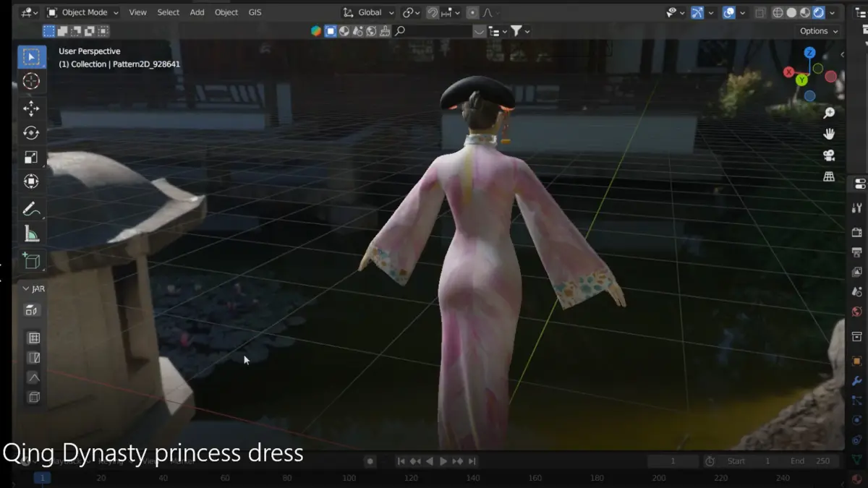This screenshot has width=868, height=488.
Task: Select the Add Cube tool
Action: (x=32, y=261)
